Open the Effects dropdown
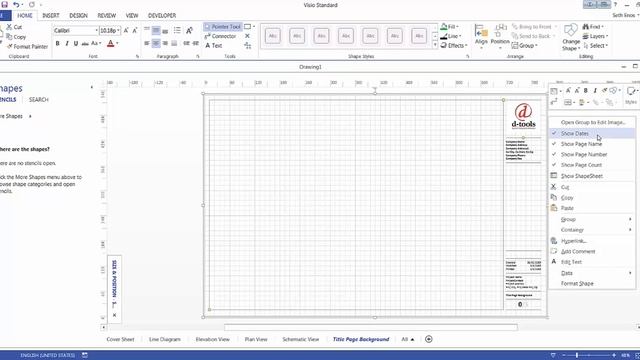The width and height of the screenshot is (640, 360). 454,46
